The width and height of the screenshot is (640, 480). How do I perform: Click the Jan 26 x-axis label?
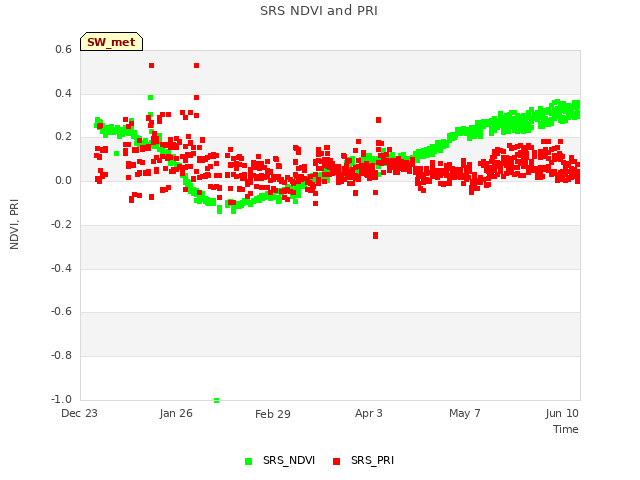tap(176, 413)
